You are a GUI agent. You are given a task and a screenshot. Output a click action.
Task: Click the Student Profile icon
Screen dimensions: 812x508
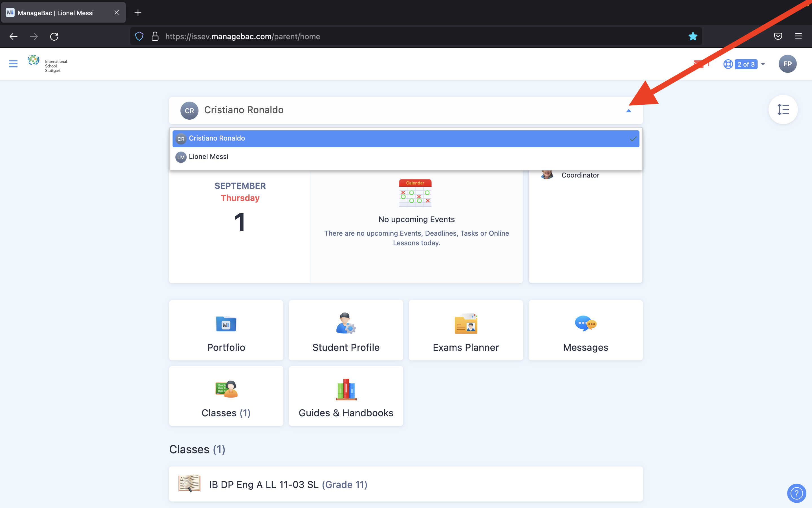coord(346,323)
